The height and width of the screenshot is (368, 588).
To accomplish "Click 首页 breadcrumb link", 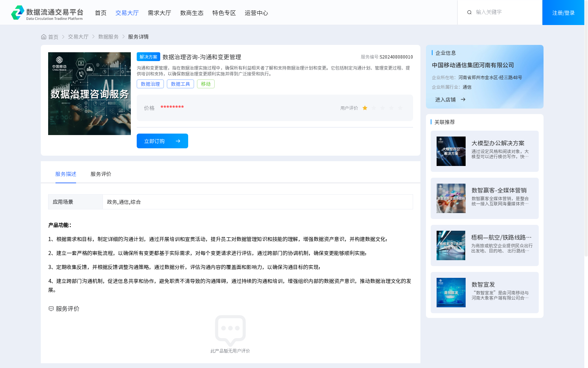I will click(x=53, y=37).
